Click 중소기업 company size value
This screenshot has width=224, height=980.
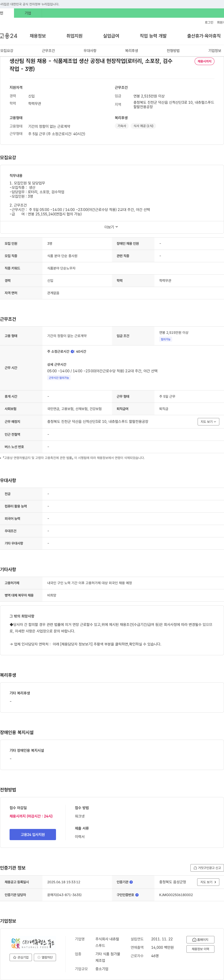pyautogui.click(x=102, y=969)
